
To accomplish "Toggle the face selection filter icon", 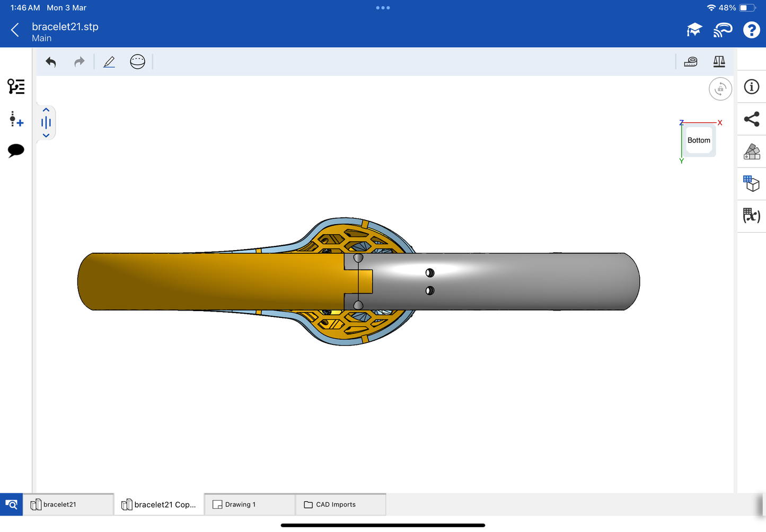I will (137, 62).
